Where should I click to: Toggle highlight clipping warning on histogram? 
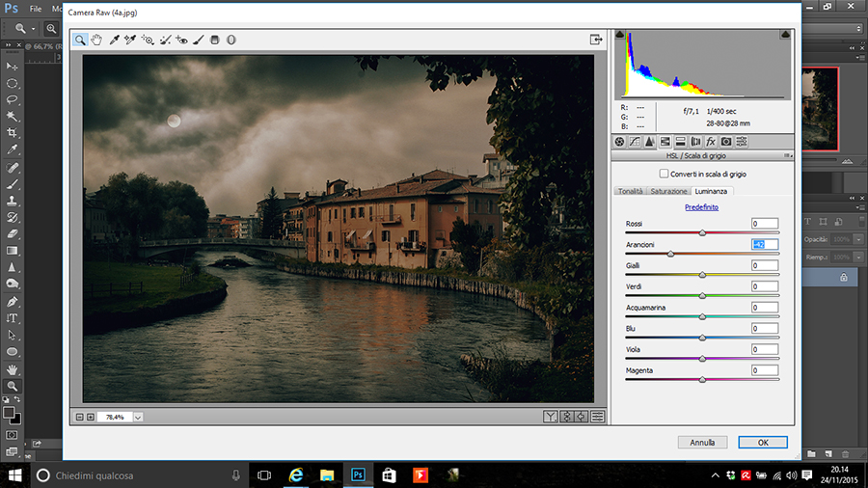coord(784,35)
